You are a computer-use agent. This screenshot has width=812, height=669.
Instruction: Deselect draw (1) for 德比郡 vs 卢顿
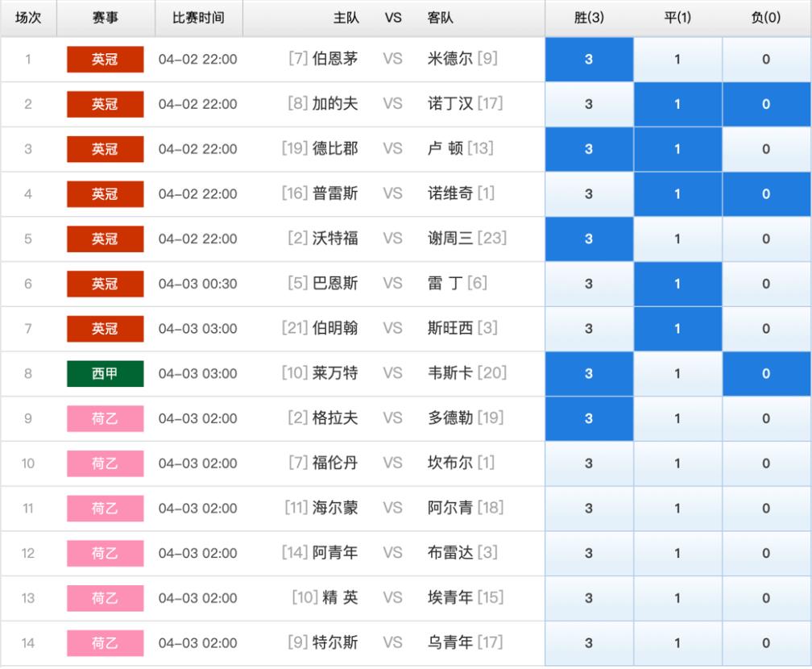pyautogui.click(x=677, y=149)
